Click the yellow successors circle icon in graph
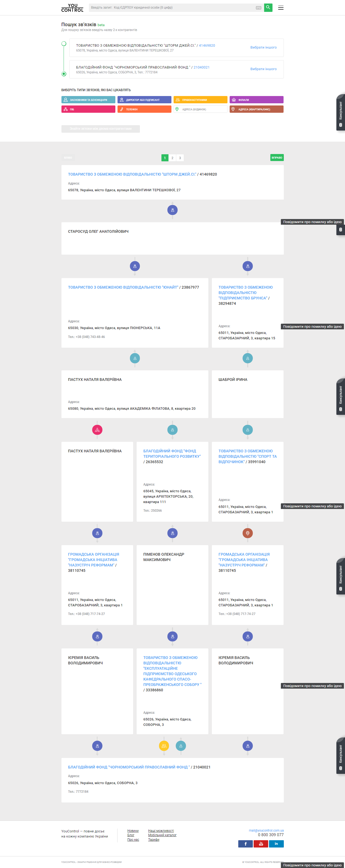This screenshot has height=868, width=345. coord(164,746)
